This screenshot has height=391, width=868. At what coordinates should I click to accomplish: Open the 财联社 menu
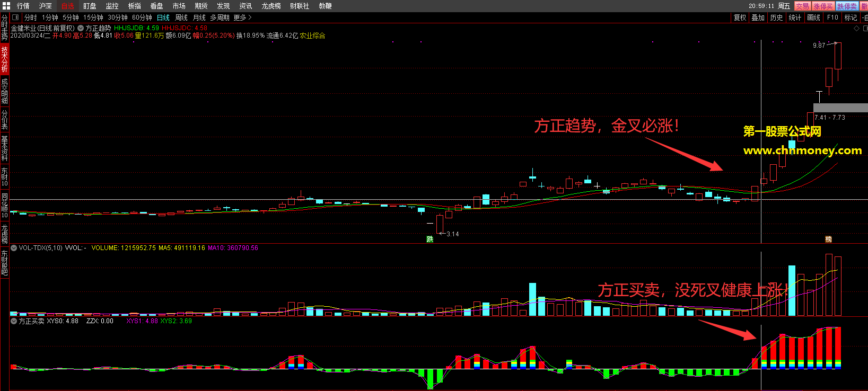tap(300, 6)
